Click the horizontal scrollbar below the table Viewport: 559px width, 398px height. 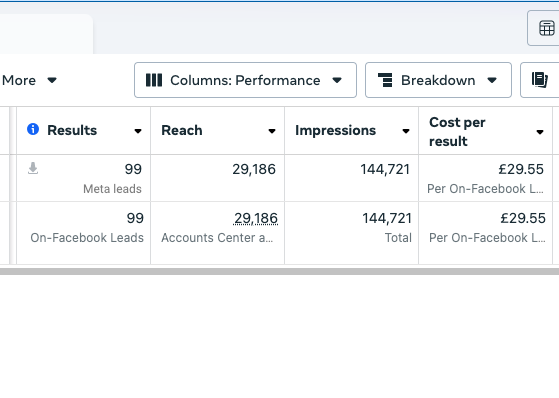(280, 272)
